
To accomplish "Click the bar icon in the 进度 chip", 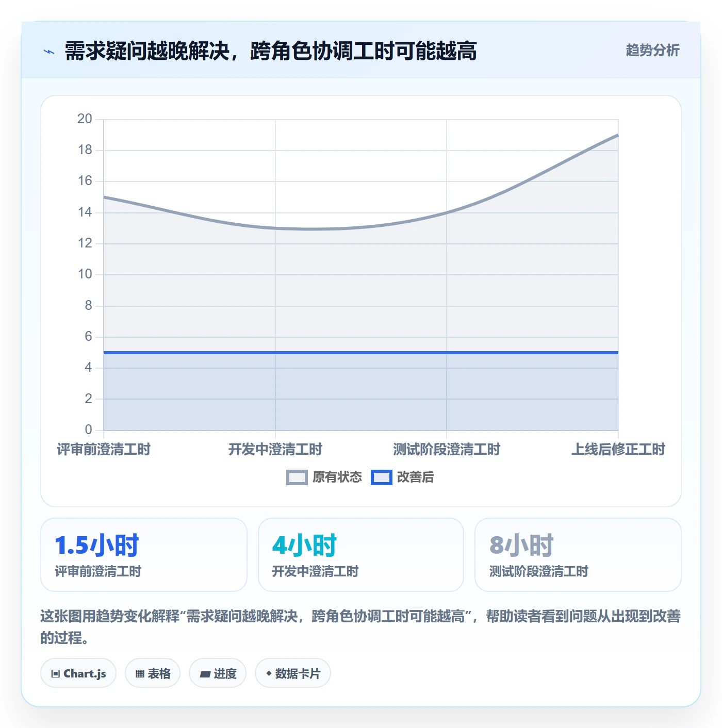I will (x=205, y=674).
